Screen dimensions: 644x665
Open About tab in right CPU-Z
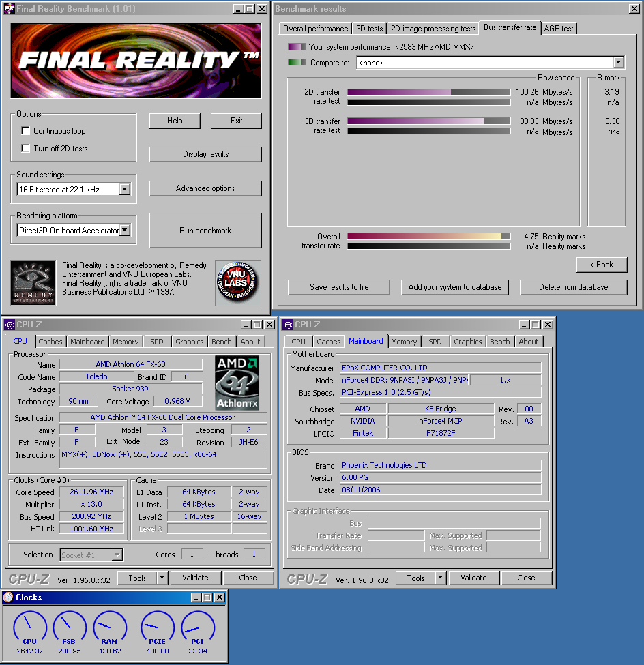pos(528,342)
